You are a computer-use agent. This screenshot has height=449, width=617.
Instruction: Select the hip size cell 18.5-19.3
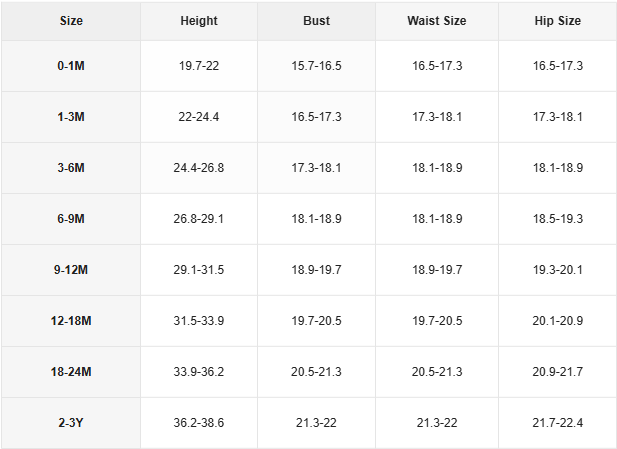click(x=558, y=219)
